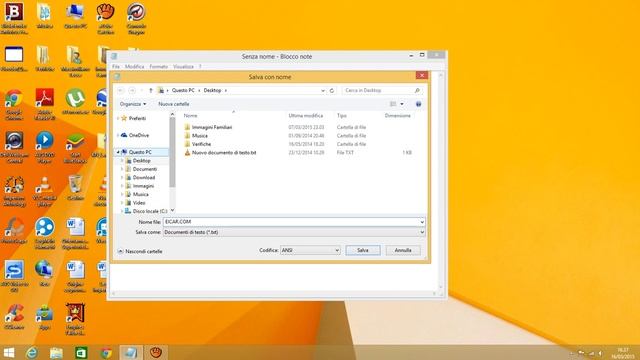This screenshot has height=360, width=640.
Task: Select Immagini in the navigation tree
Action: tap(143, 186)
